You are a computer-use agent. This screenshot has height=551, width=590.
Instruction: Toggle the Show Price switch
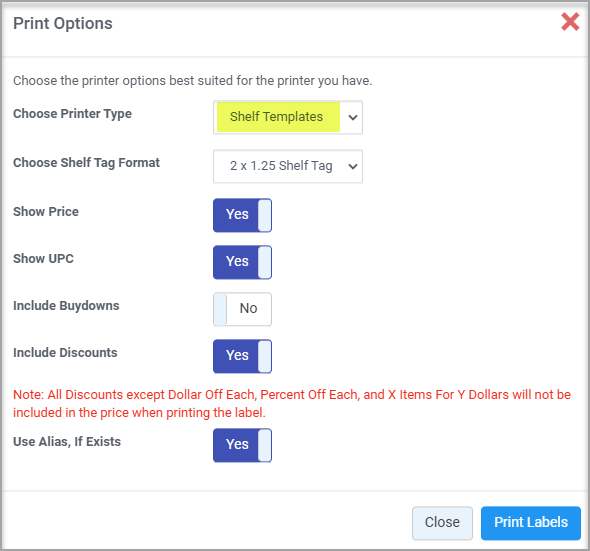pyautogui.click(x=242, y=215)
